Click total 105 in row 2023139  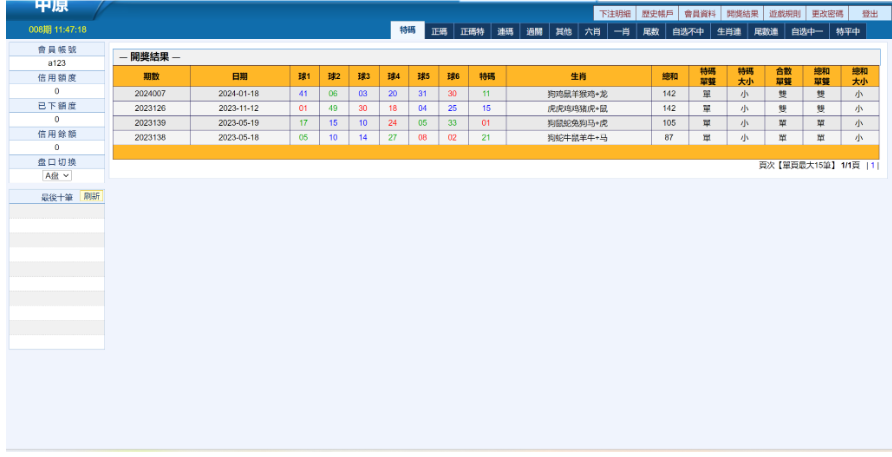[x=669, y=123]
